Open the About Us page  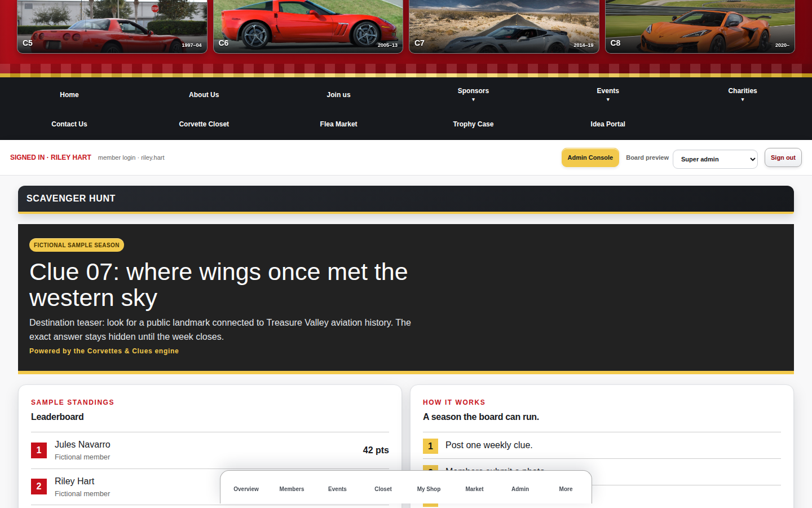204,95
